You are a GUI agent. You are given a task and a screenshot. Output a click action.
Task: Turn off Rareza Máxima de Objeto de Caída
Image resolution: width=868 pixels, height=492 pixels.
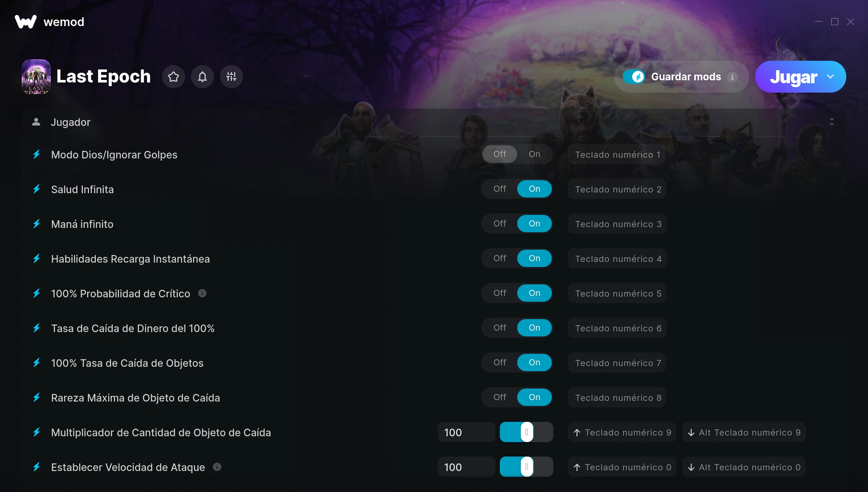tap(500, 397)
